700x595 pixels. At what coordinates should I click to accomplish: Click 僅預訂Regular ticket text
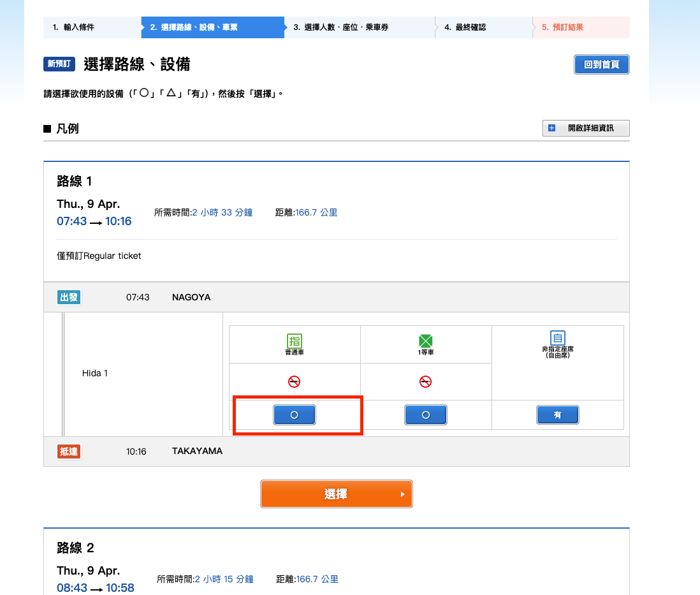click(99, 256)
